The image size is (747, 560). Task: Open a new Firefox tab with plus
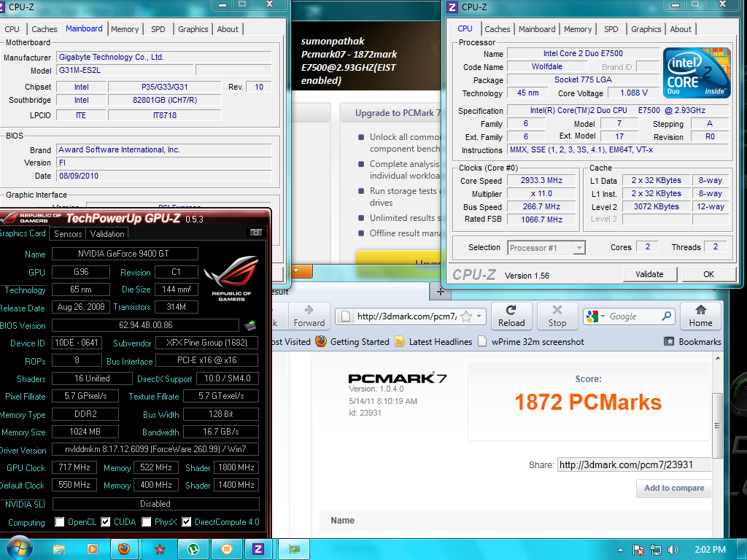440,292
